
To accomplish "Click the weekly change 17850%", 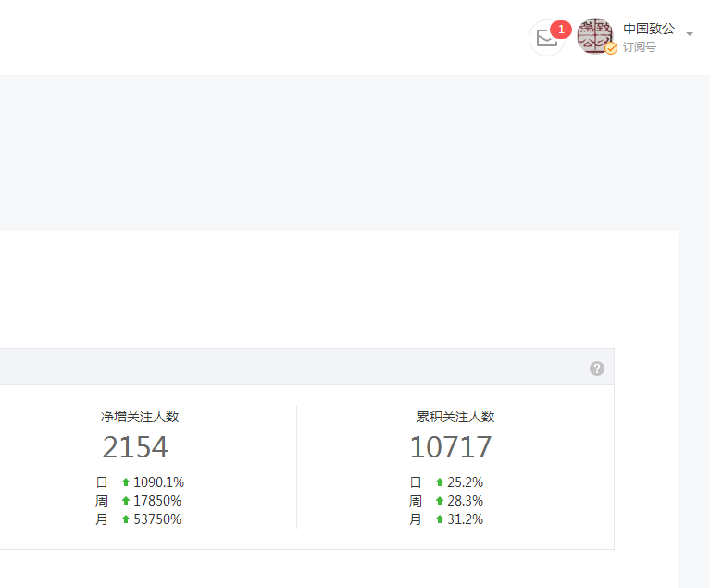I will point(157,501).
